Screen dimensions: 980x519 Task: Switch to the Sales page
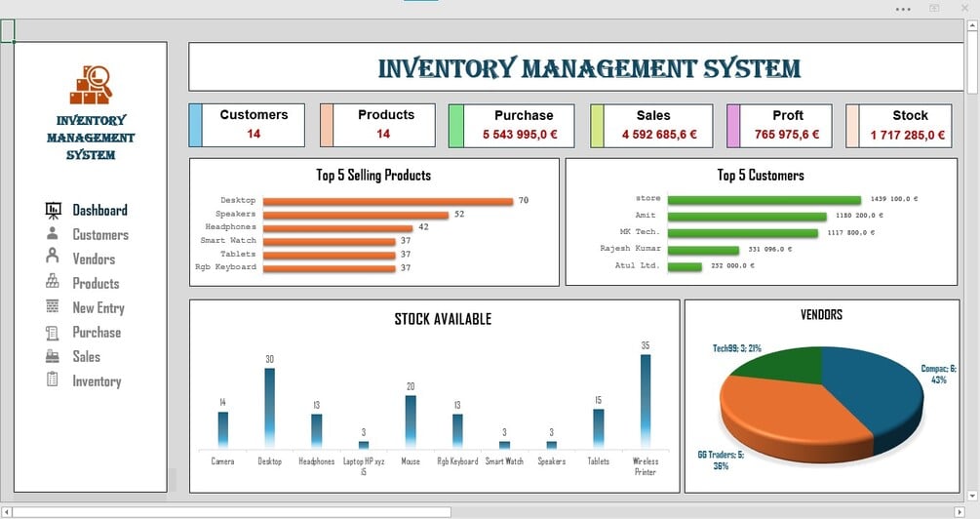tap(86, 356)
